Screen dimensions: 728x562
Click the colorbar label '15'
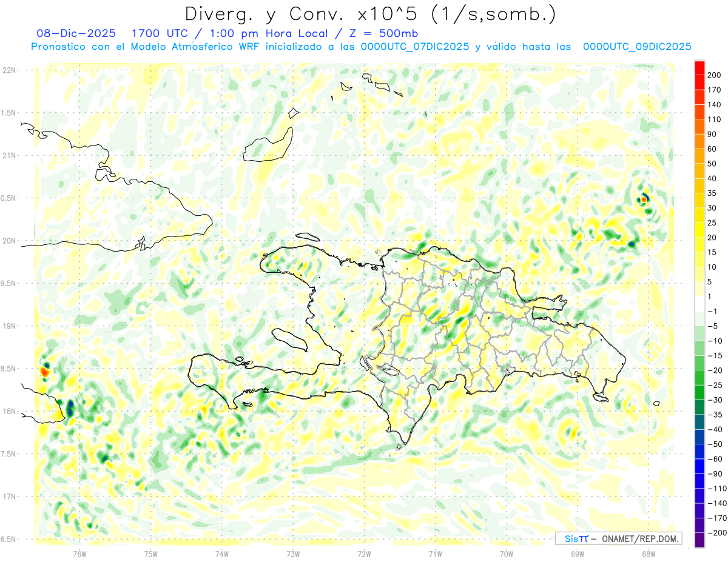pyautogui.click(x=713, y=252)
